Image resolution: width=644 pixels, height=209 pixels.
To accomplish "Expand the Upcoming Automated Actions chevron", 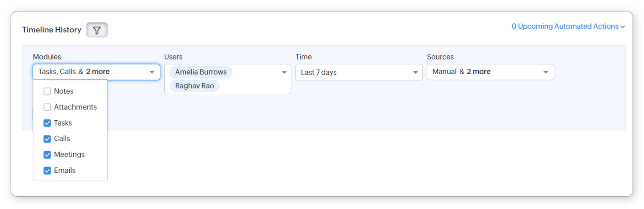I will (x=622, y=27).
